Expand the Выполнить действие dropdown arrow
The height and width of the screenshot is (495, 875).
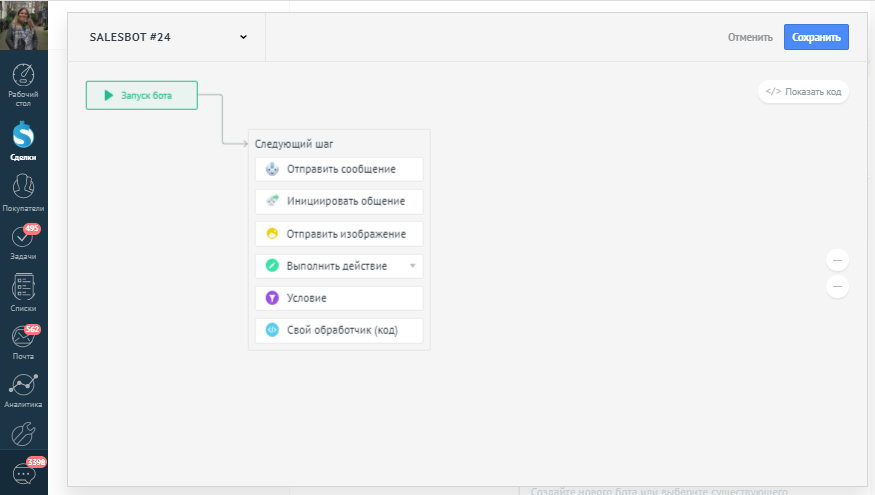pyautogui.click(x=412, y=266)
